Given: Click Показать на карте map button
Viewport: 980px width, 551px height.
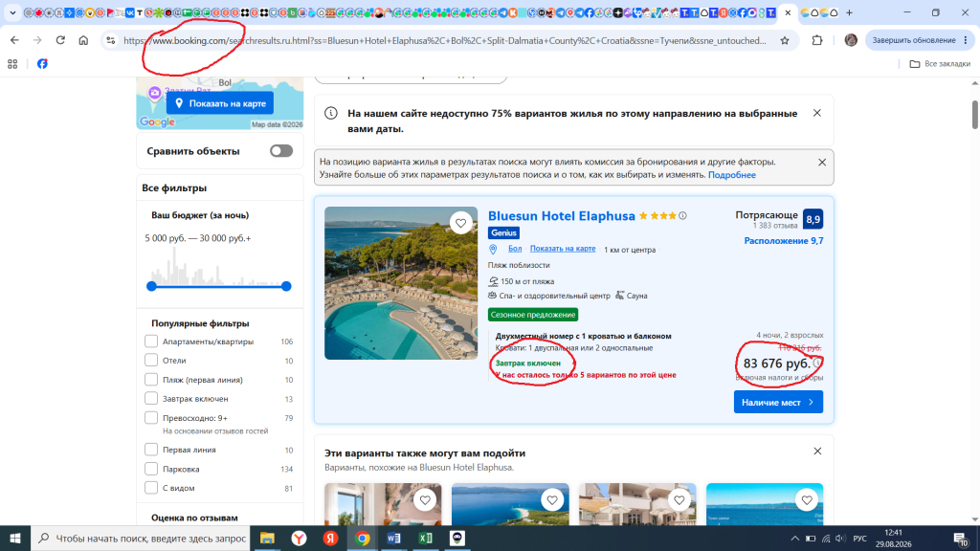Looking at the screenshot, I should click(220, 103).
